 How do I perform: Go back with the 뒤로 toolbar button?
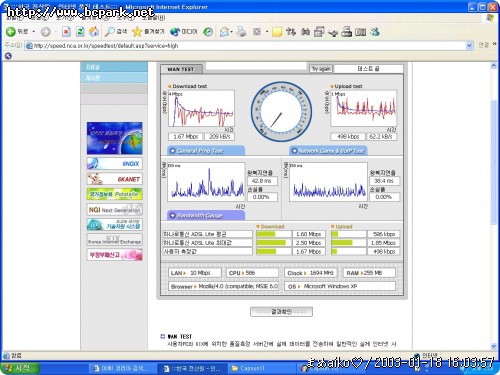pyautogui.click(x=17, y=32)
